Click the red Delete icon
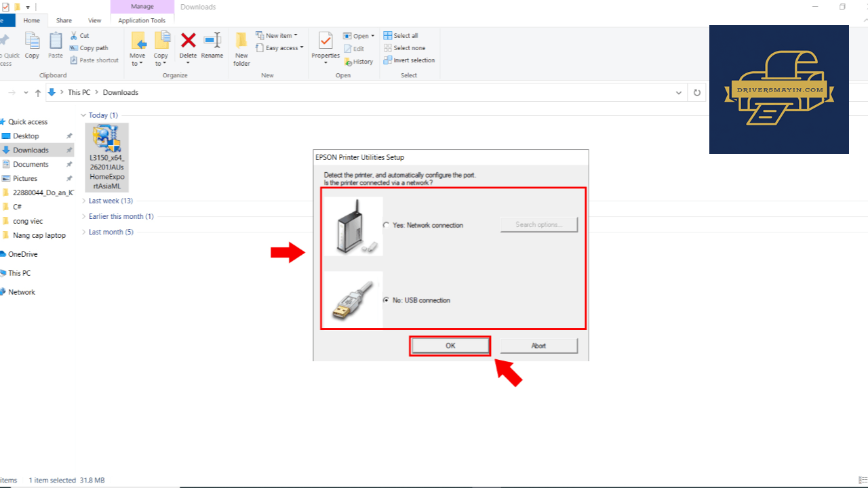 point(188,41)
